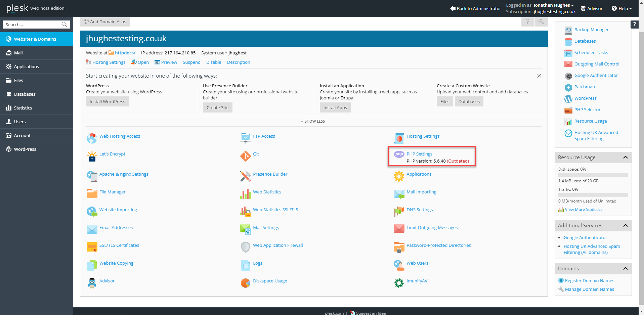
Task: Open the Help dropdown menu
Action: [622, 8]
